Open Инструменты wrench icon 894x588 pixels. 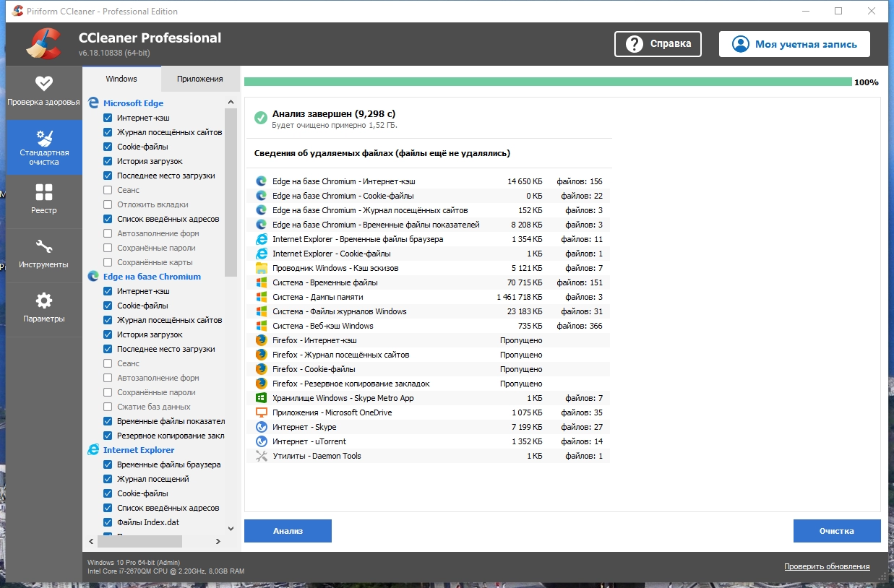(44, 246)
